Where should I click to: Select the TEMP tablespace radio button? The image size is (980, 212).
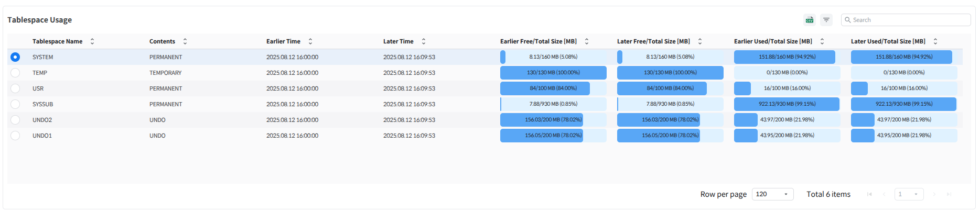15,73
